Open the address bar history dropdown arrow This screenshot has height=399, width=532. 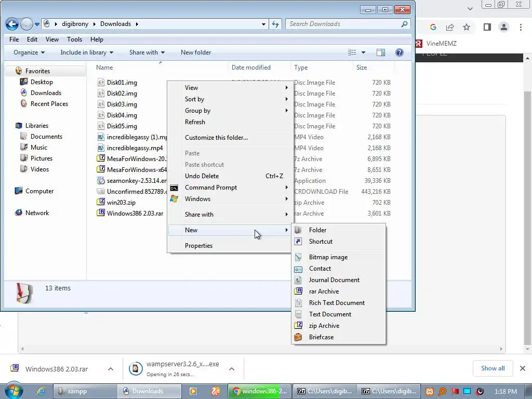263,24
